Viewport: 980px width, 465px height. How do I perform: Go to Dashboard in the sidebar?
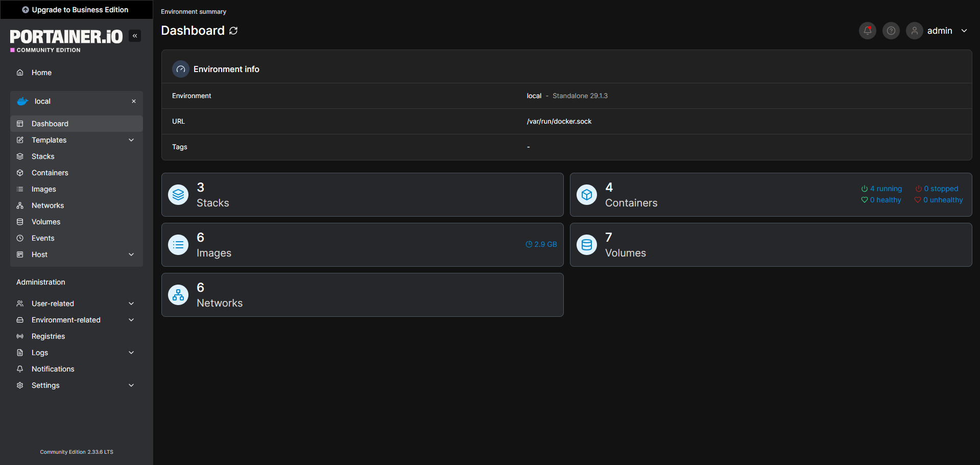tap(77, 124)
